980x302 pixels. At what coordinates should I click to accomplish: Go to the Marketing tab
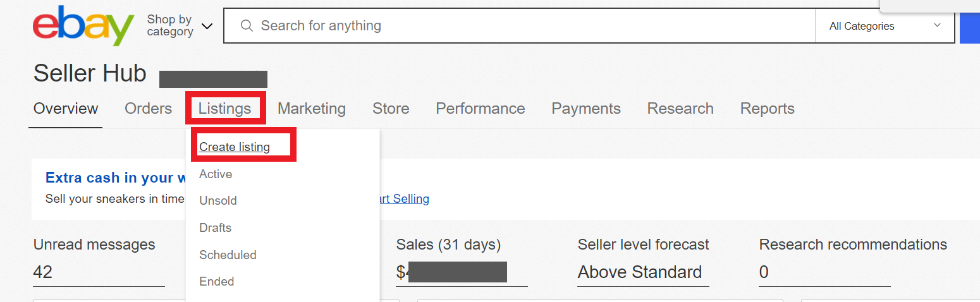(x=312, y=109)
